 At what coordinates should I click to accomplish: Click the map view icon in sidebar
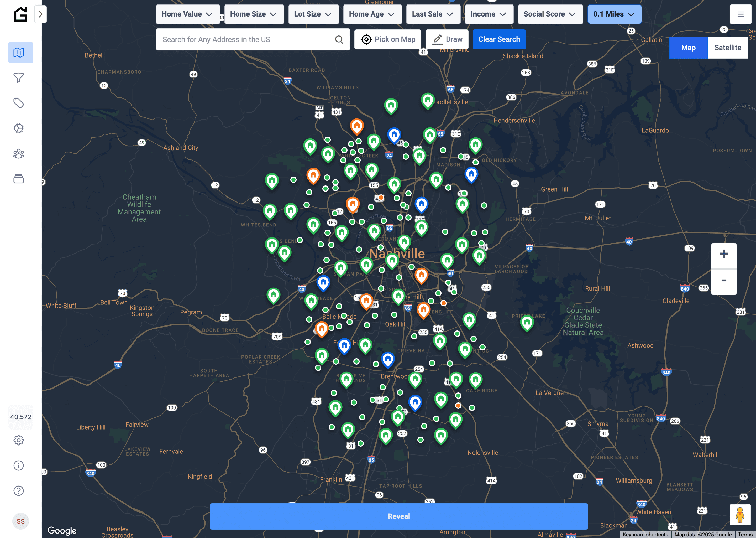coord(19,52)
